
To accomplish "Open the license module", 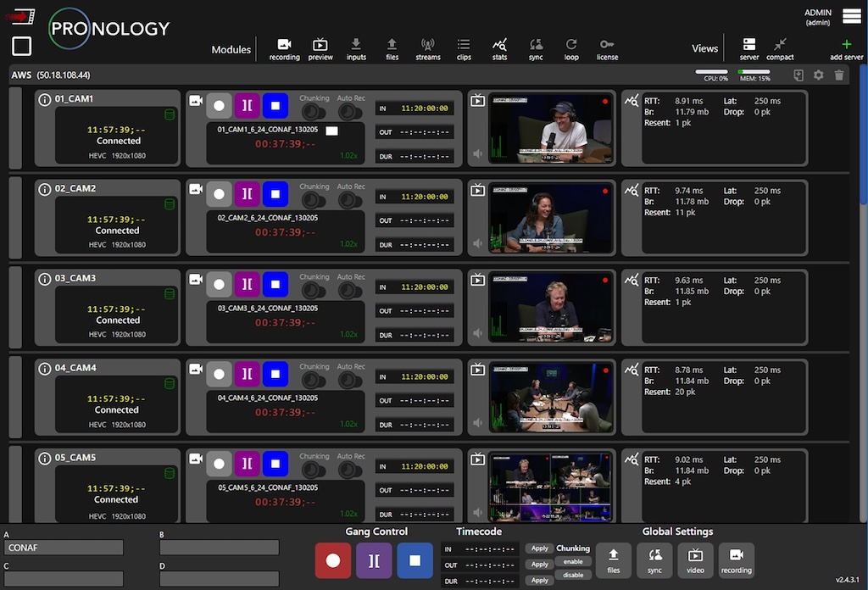I will 607,49.
